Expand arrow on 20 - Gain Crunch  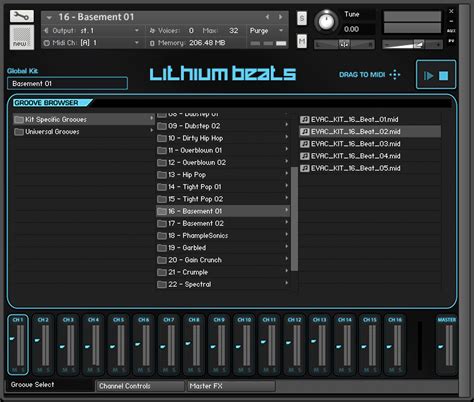286,259
